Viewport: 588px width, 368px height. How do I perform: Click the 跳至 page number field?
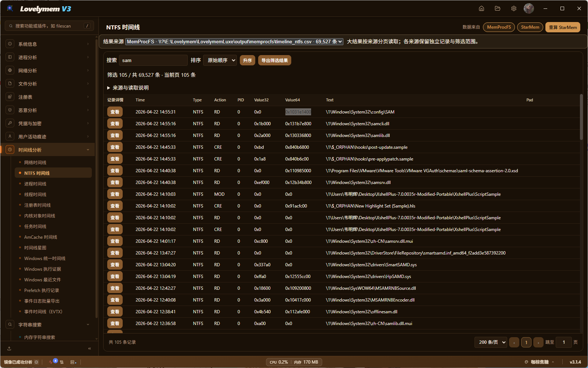coord(564,342)
